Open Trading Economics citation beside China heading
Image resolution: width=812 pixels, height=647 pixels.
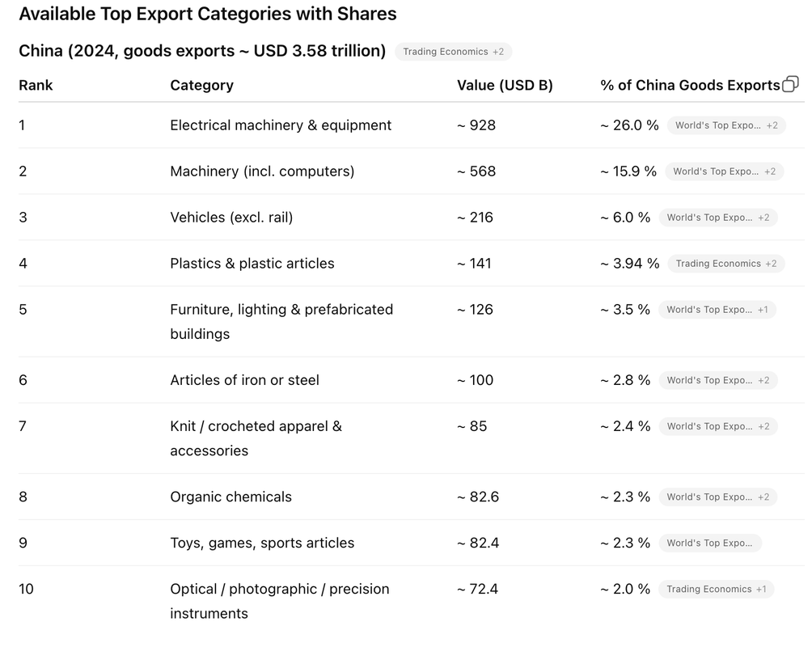point(453,52)
